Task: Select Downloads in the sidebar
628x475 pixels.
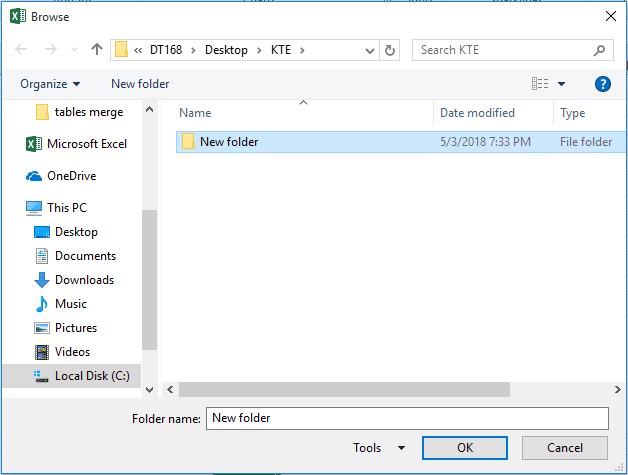Action: click(84, 280)
